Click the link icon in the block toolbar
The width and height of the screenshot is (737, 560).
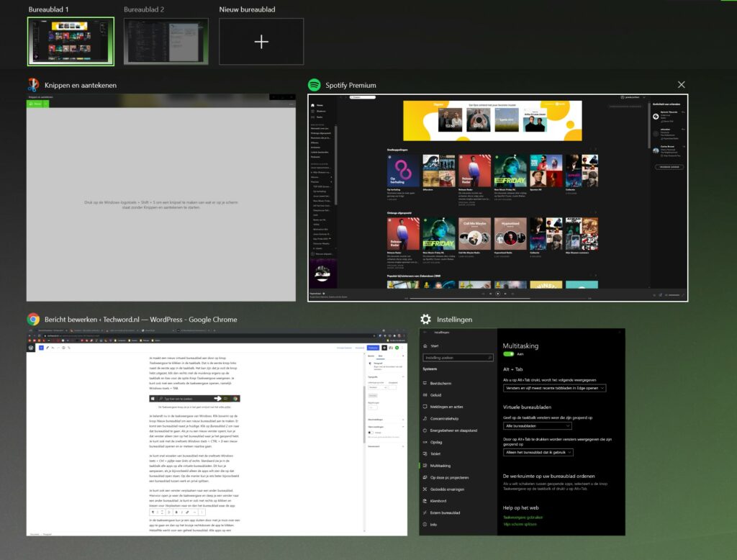coord(187,512)
